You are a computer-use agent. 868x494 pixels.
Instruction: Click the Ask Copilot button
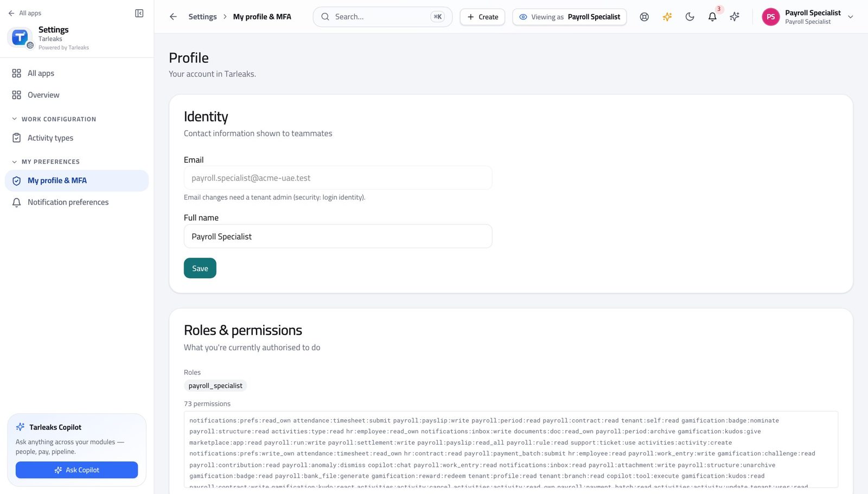click(x=76, y=470)
